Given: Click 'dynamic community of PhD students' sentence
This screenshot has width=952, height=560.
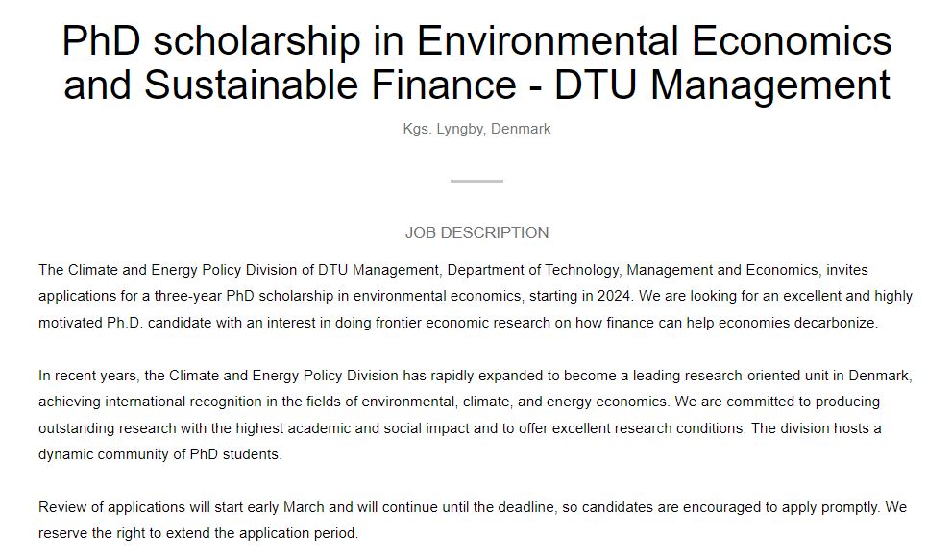Looking at the screenshot, I should [159, 454].
